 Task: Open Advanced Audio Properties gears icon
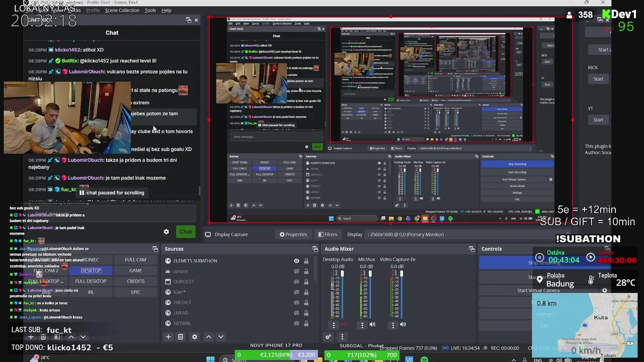328,337
